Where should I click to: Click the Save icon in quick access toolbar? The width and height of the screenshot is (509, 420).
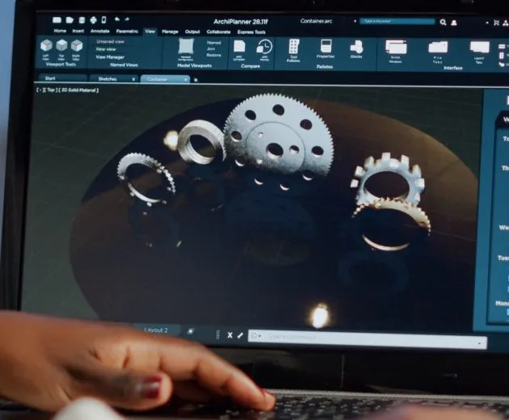pyautogui.click(x=82, y=20)
